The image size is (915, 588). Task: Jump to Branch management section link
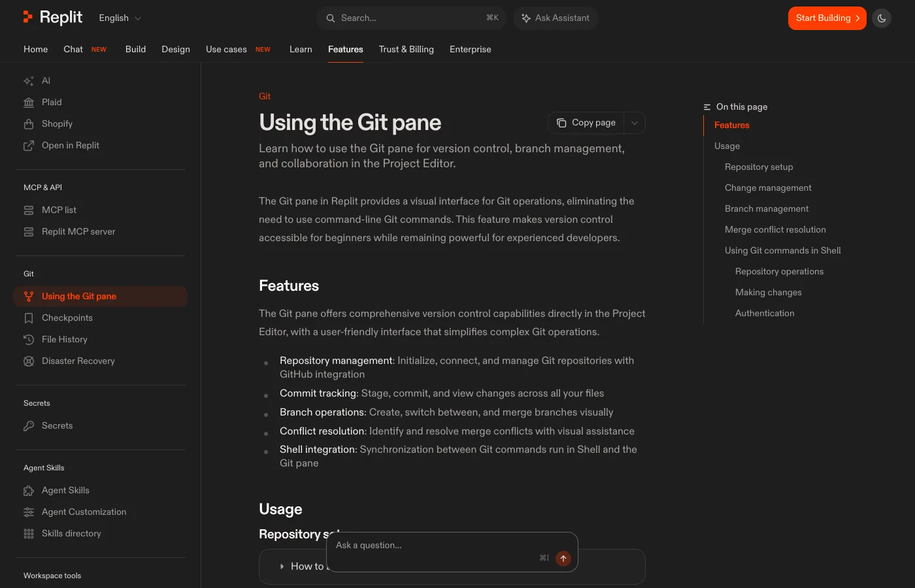coord(767,208)
